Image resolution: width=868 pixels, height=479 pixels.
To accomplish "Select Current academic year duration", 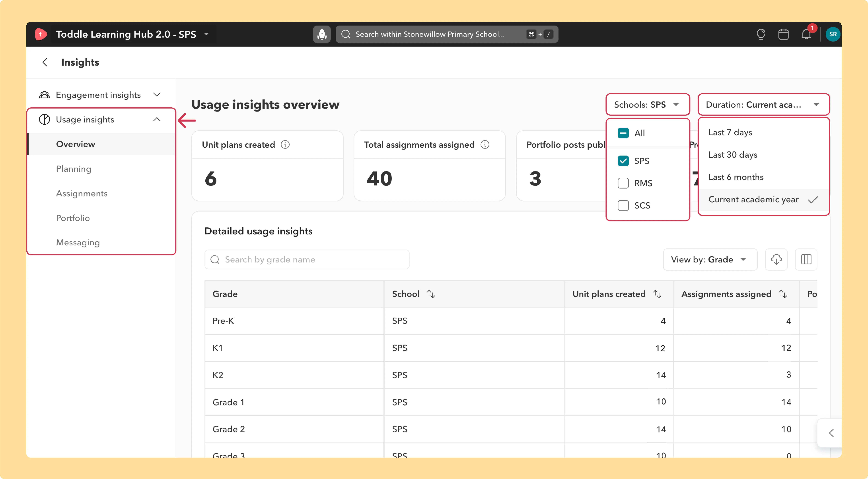I will click(x=764, y=199).
